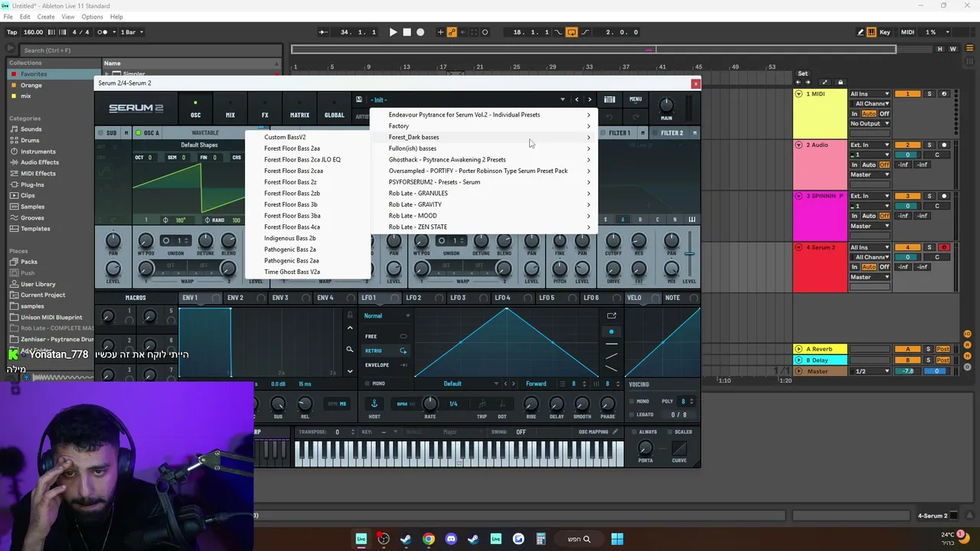Stop playback in the Ableton transport
Viewport: 980px width, 551px height.
point(407,32)
